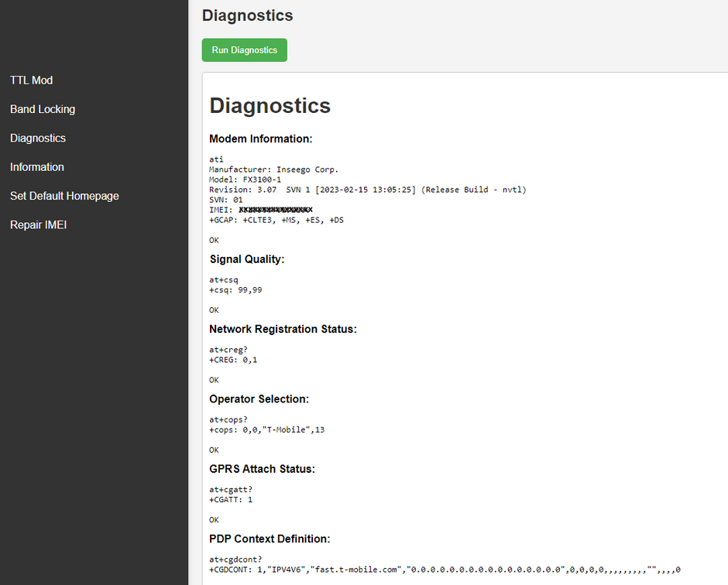728x585 pixels.
Task: Click the Network Registration Status heading
Action: pyautogui.click(x=283, y=329)
